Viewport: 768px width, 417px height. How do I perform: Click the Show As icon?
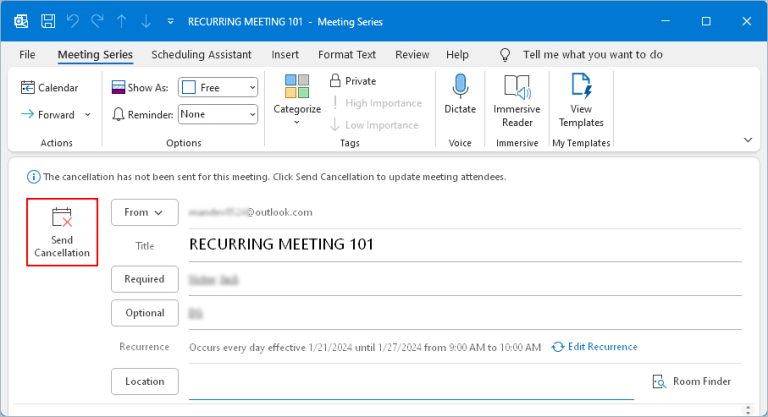coord(119,88)
